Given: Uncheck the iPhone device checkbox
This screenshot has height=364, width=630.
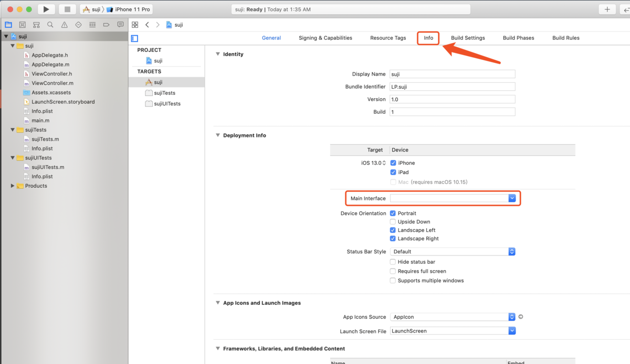Looking at the screenshot, I should click(x=393, y=163).
